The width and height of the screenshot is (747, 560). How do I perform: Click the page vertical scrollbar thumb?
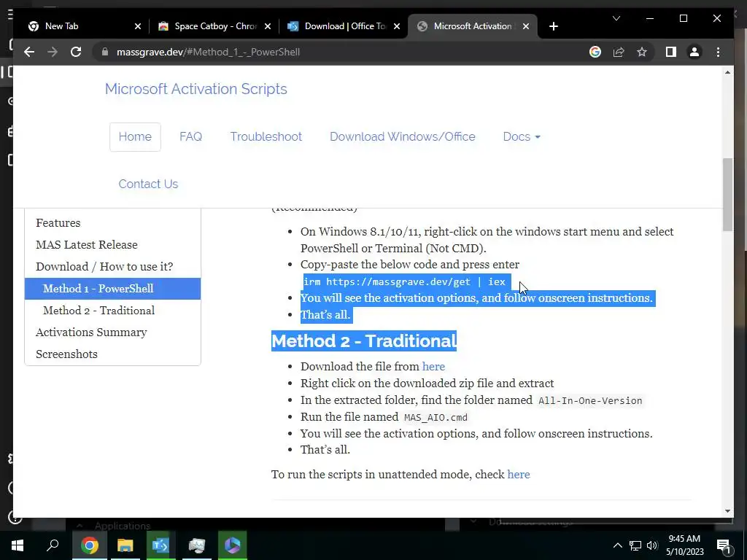[727, 194]
